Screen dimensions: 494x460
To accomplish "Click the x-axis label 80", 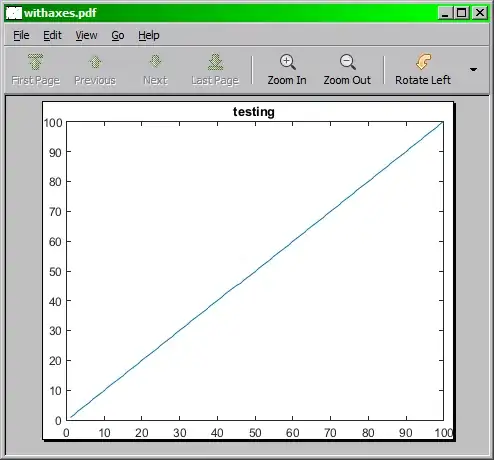I will pos(368,433).
